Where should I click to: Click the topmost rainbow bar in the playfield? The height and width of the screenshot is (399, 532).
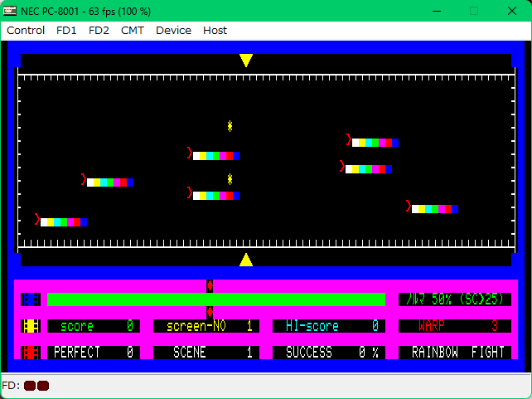(375, 143)
